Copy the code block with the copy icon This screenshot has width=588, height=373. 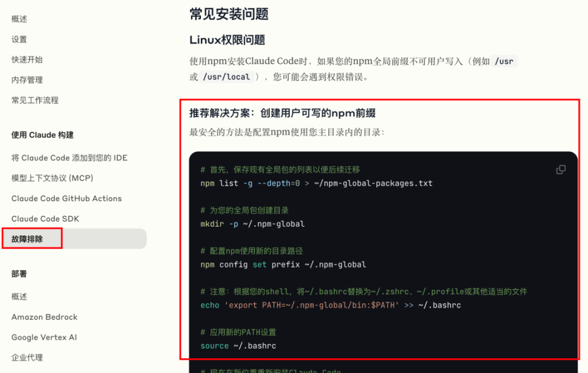coord(560,170)
